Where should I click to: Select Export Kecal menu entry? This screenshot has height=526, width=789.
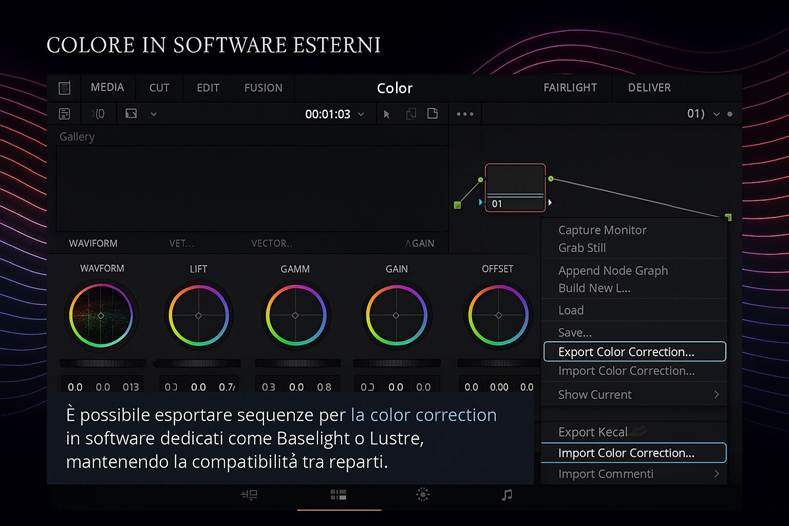tap(592, 432)
